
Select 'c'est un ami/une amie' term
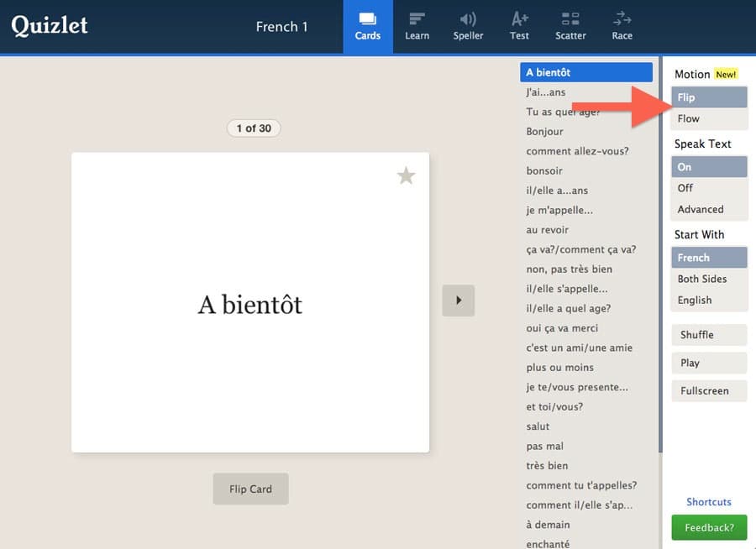(x=586, y=348)
